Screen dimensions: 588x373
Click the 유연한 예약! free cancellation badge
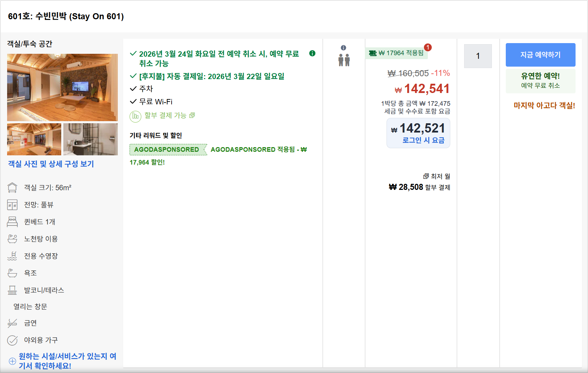(540, 81)
